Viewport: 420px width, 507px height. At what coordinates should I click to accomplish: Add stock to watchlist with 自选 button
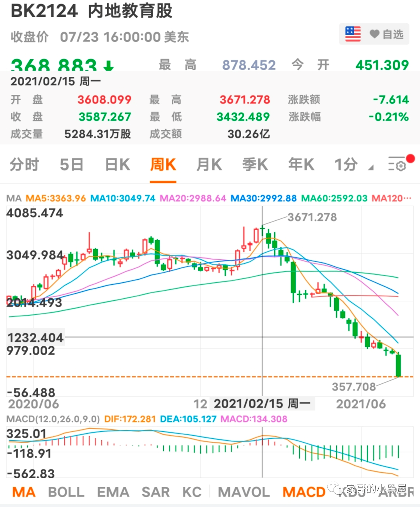[x=386, y=34]
